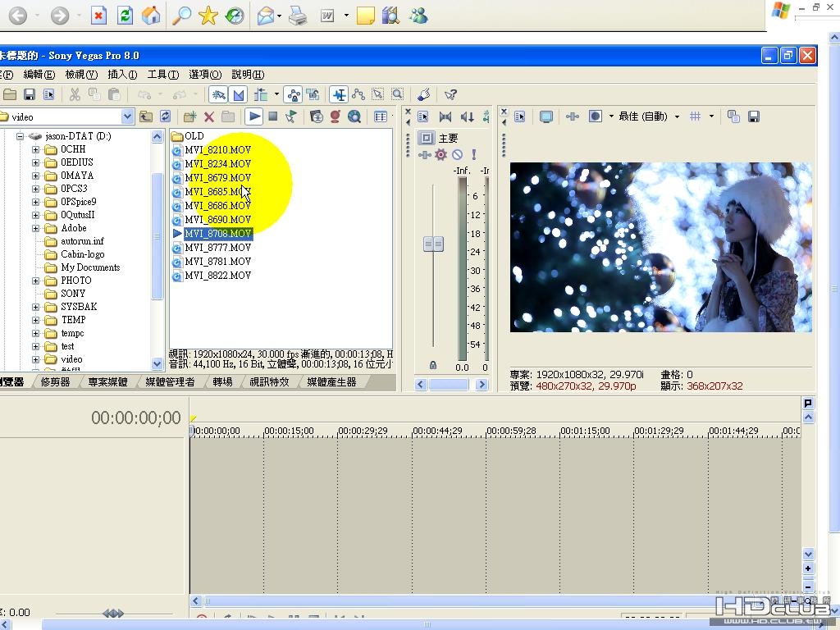
Task: Select the Zoom Edit tool
Action: pos(397,95)
